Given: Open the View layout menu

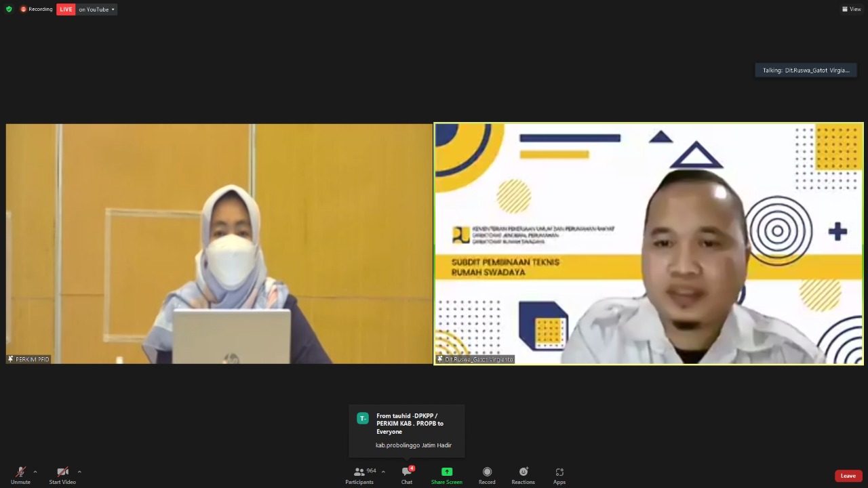Looking at the screenshot, I should click(x=851, y=9).
